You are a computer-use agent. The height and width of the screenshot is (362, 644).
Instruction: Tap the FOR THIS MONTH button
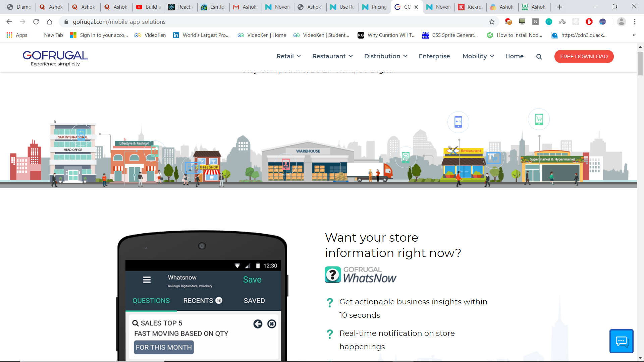point(164,347)
